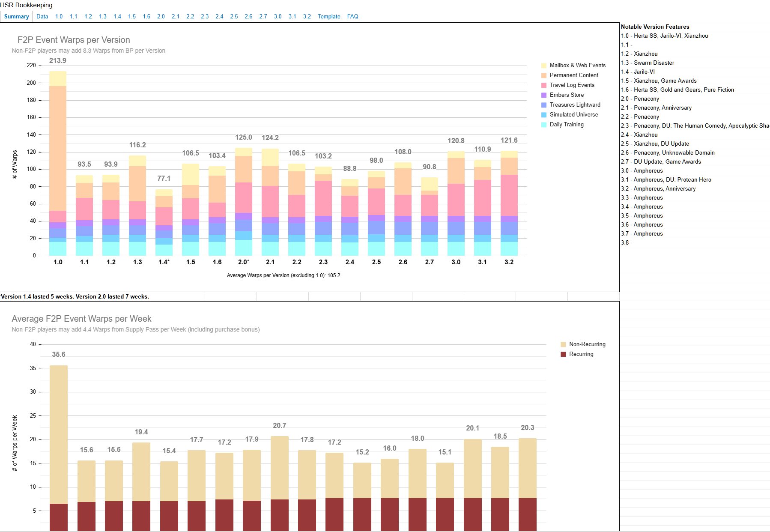Image resolution: width=770 pixels, height=532 pixels.
Task: Click the Travel Log Events legend swatch
Action: coord(544,85)
